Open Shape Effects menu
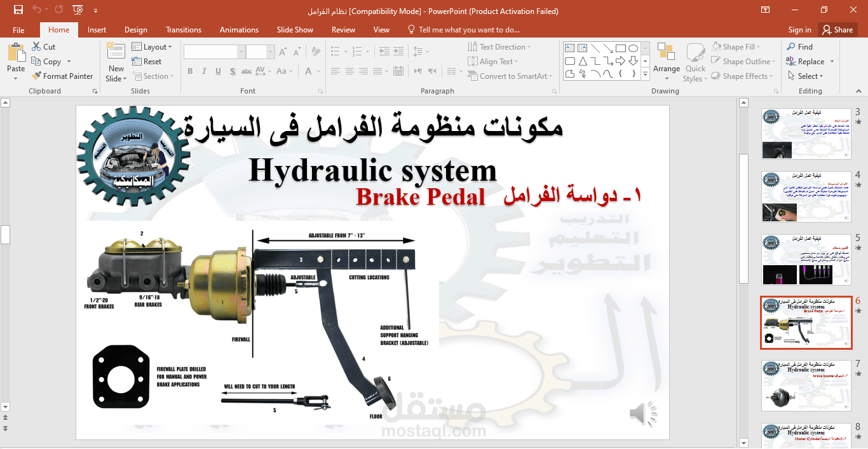This screenshot has width=868, height=449. click(x=743, y=76)
